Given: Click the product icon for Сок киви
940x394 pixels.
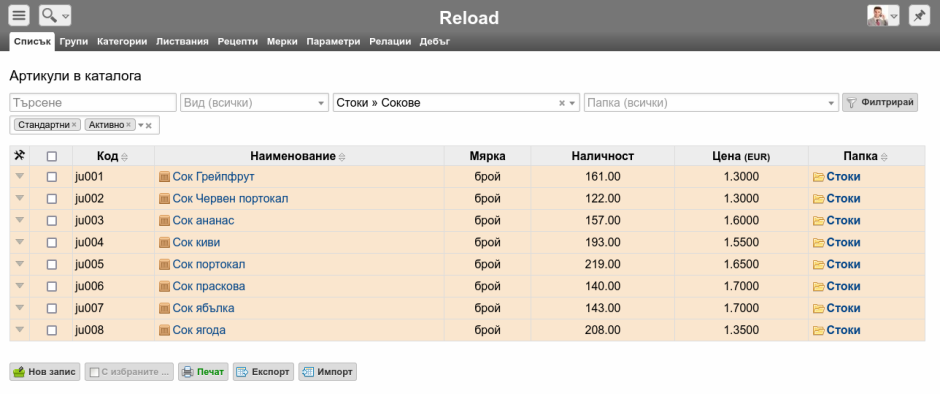Looking at the screenshot, I should (164, 243).
